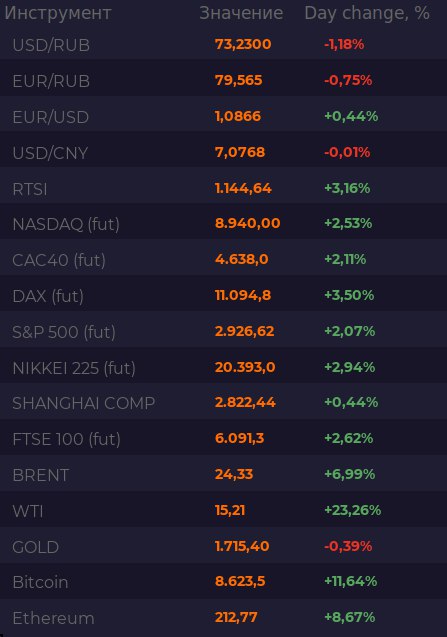Open the USD/RUB instrument row

coord(224,44)
